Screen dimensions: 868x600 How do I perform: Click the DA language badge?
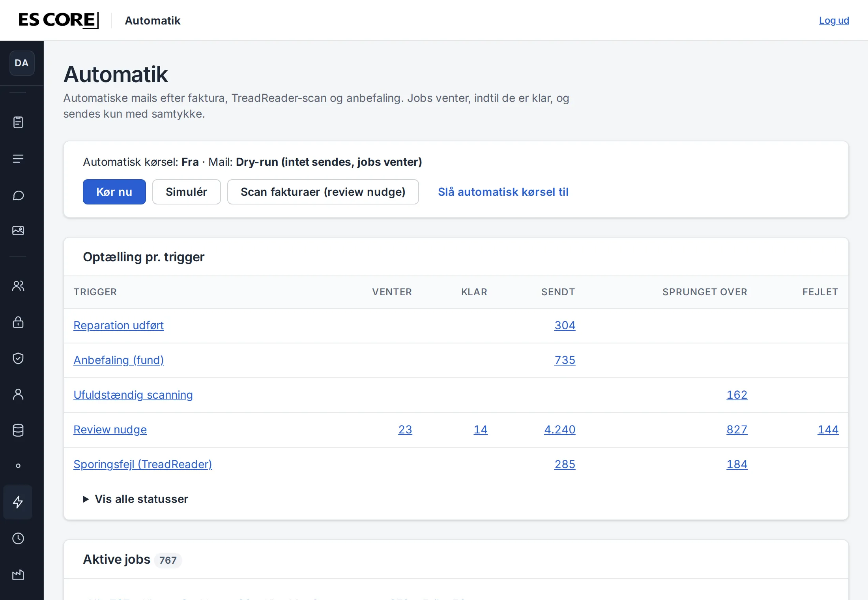pyautogui.click(x=22, y=63)
